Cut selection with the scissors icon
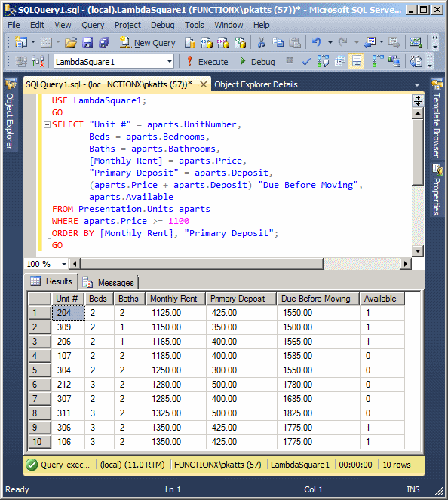Screen dimensions: 448x500 pos(261,42)
